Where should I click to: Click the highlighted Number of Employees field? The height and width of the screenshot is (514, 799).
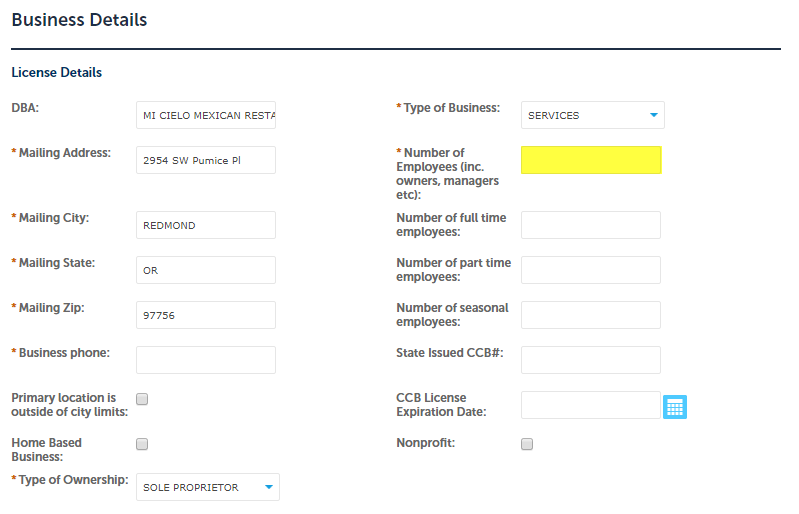591,160
